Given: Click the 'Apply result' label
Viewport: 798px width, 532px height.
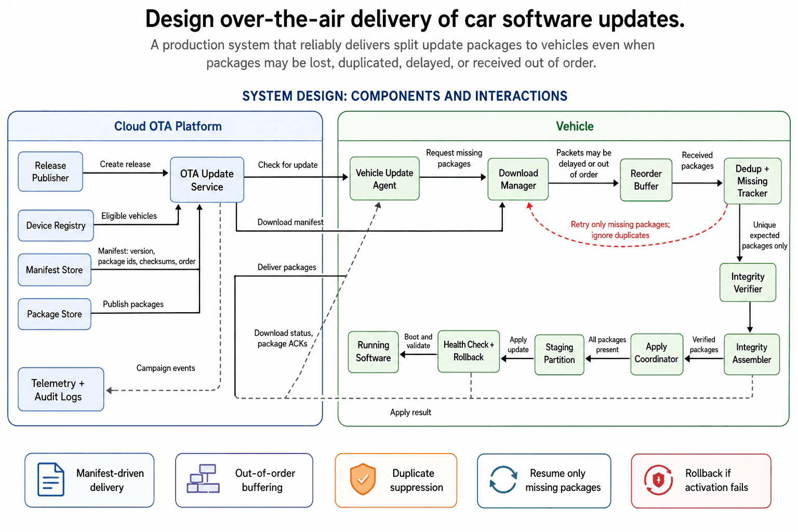Looking at the screenshot, I should [410, 412].
